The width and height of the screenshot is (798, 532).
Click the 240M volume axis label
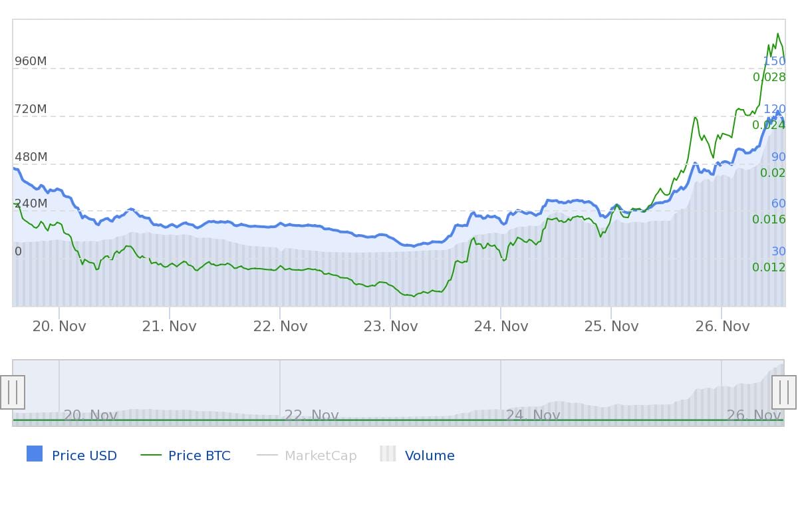31,203
